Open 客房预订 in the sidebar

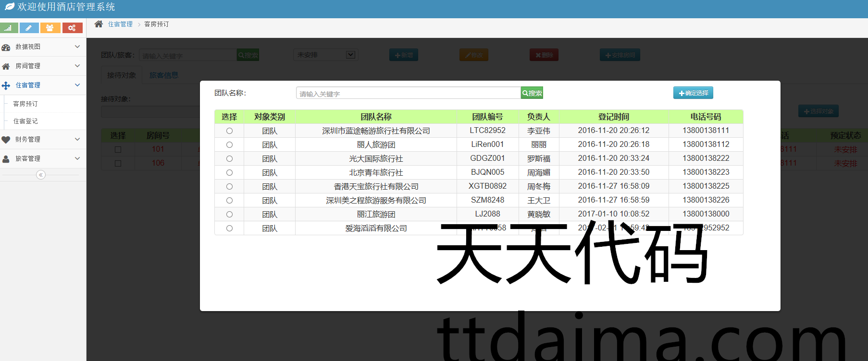click(x=25, y=104)
